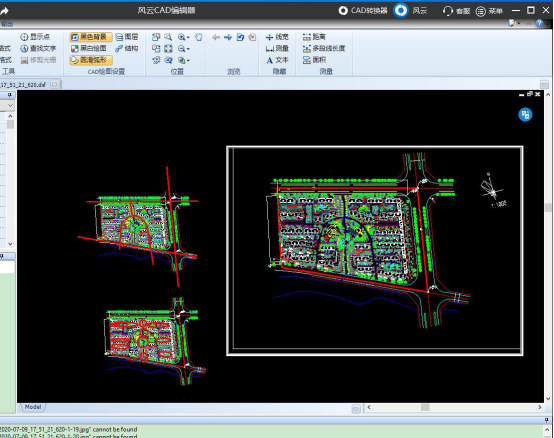The width and height of the screenshot is (554, 438).
Task: Click the fit-to-window zoom icon
Action: click(x=168, y=49)
